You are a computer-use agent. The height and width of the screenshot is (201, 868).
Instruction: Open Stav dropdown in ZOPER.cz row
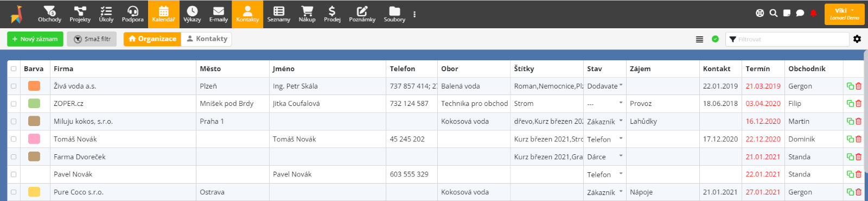(605, 104)
